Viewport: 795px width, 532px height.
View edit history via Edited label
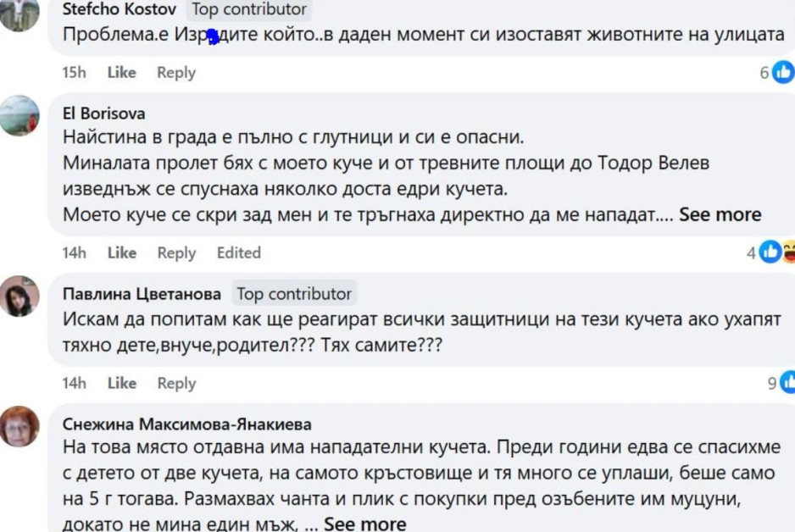[238, 252]
